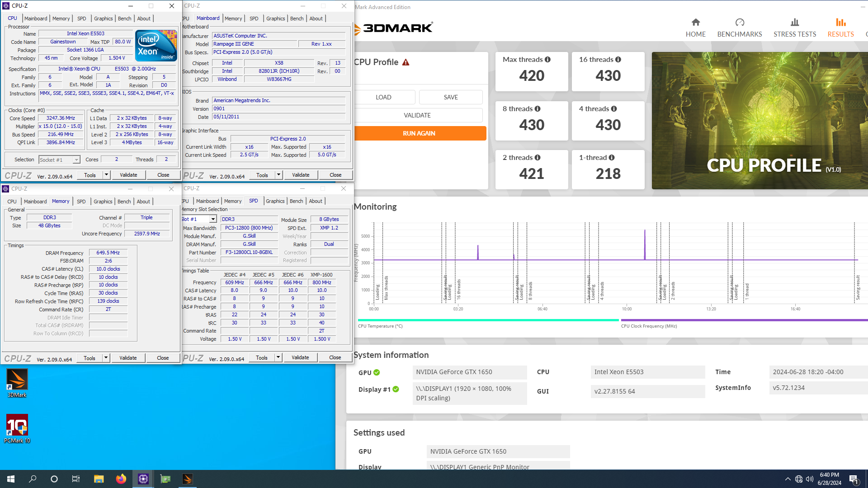This screenshot has height=488, width=868.
Task: Click info icon next to Max threads score
Action: click(x=547, y=60)
